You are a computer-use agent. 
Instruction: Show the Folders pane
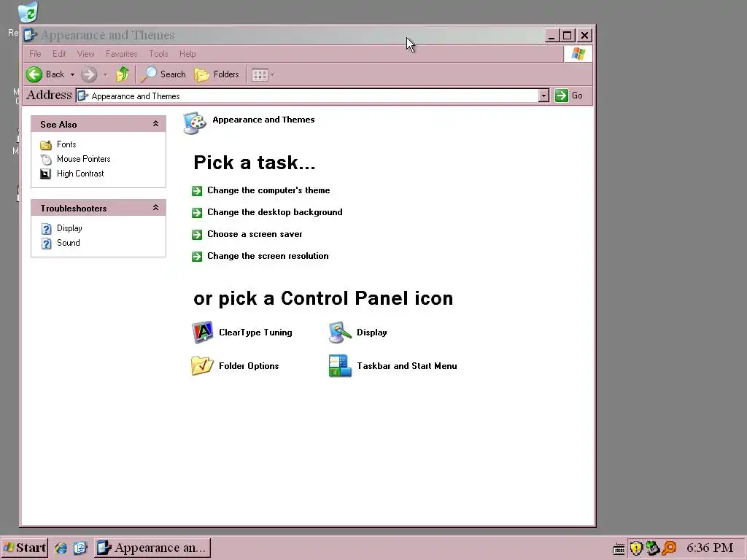click(x=217, y=74)
